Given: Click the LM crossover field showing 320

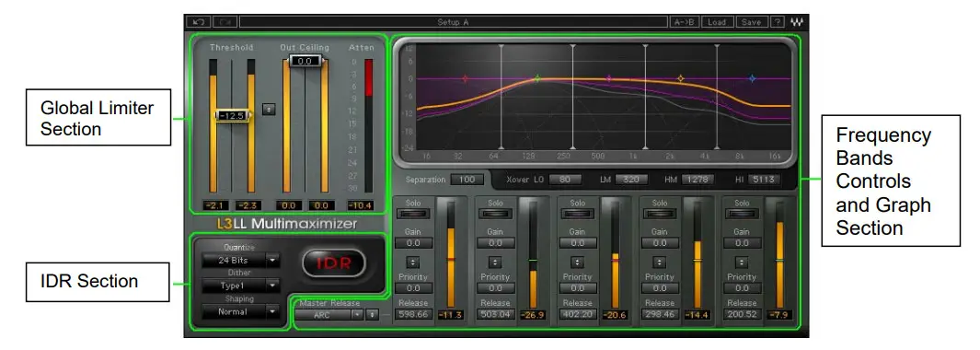Looking at the screenshot, I should (x=631, y=180).
